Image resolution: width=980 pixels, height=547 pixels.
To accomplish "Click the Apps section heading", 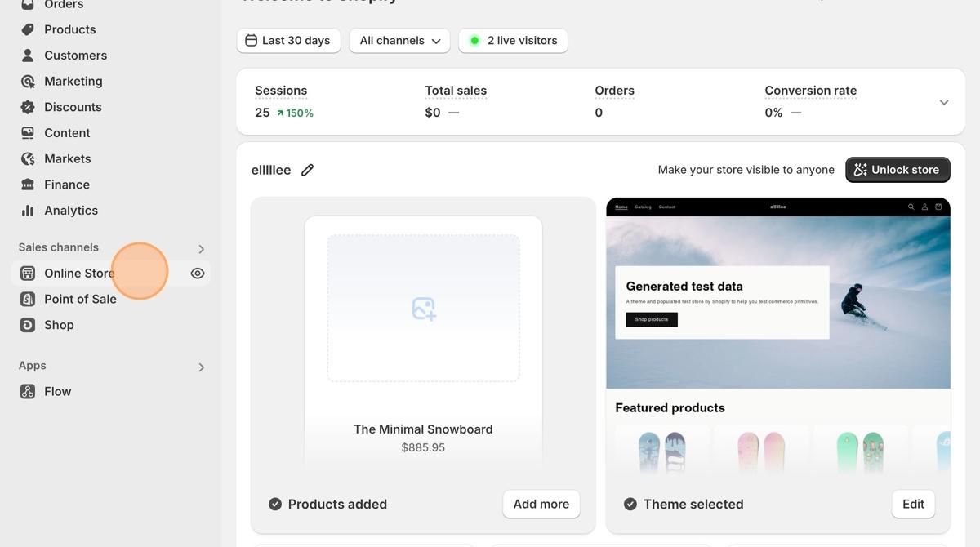I will (33, 366).
